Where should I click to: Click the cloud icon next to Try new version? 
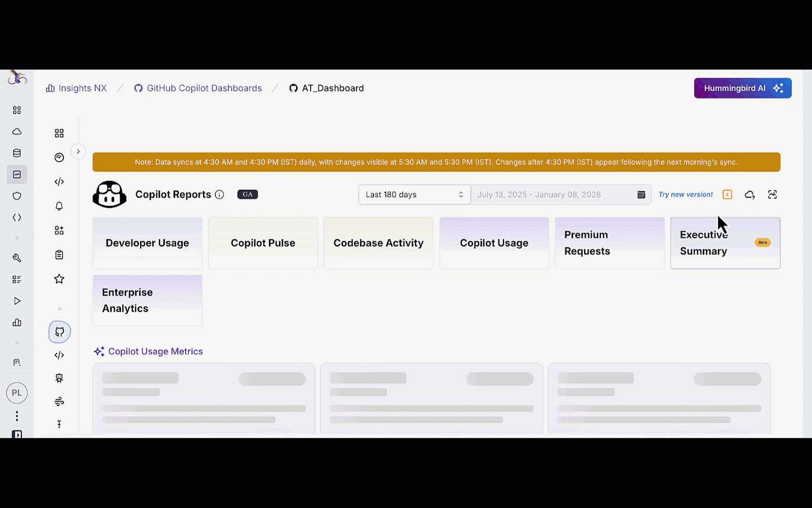coord(750,195)
